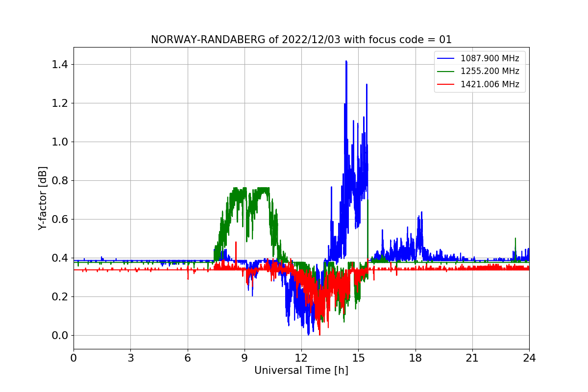Click x-axis tick label 9

pyautogui.click(x=245, y=358)
